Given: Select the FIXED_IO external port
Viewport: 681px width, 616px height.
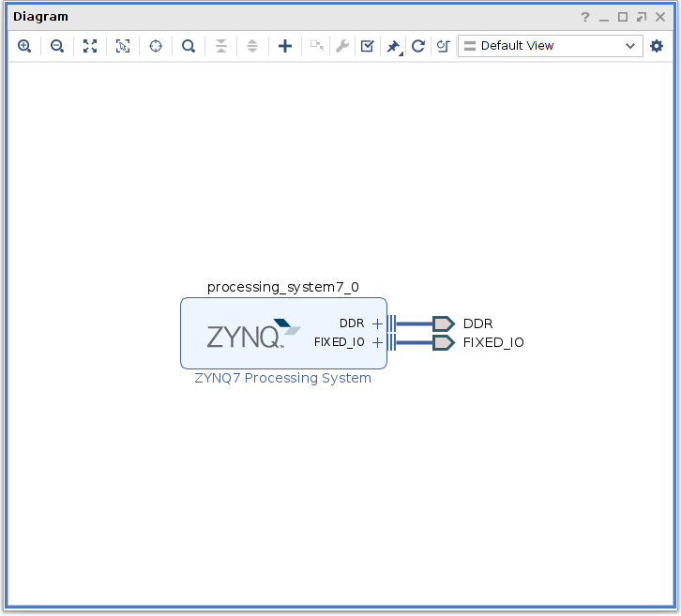Looking at the screenshot, I should tap(444, 342).
